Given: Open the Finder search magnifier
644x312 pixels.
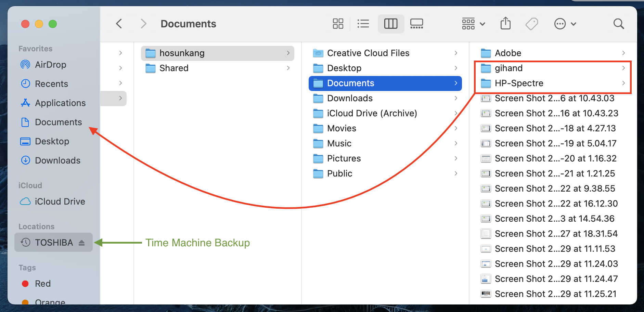Looking at the screenshot, I should (618, 24).
